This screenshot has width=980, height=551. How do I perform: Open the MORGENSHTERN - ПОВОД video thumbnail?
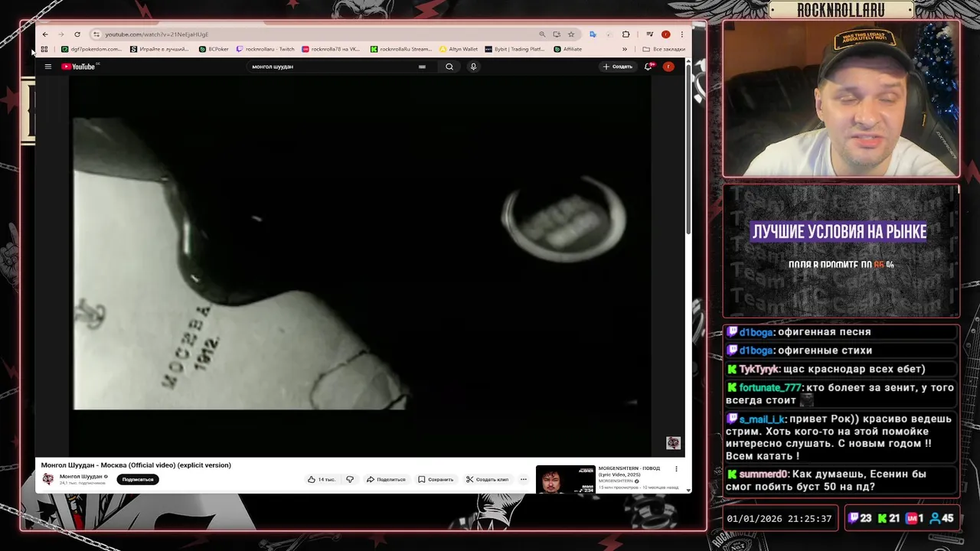pyautogui.click(x=565, y=479)
